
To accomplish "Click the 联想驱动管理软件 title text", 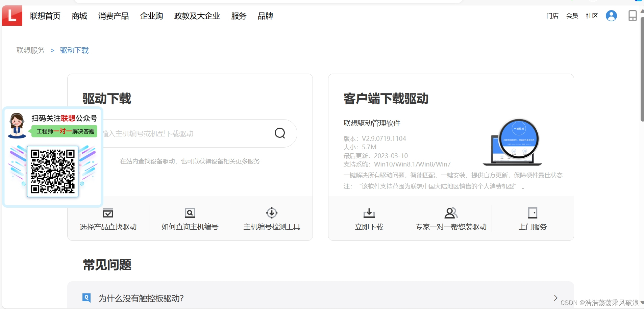I will click(x=372, y=123).
